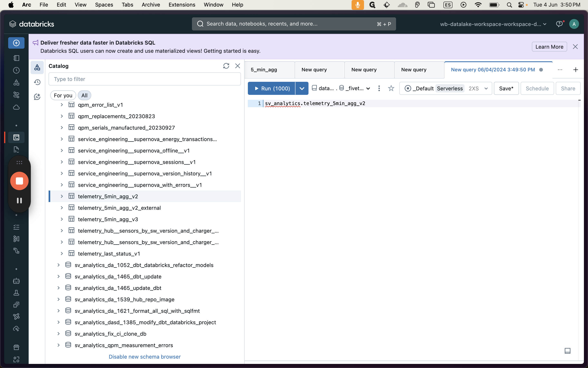Open the Extensions menu
This screenshot has height=368, width=588.
pos(182,5)
